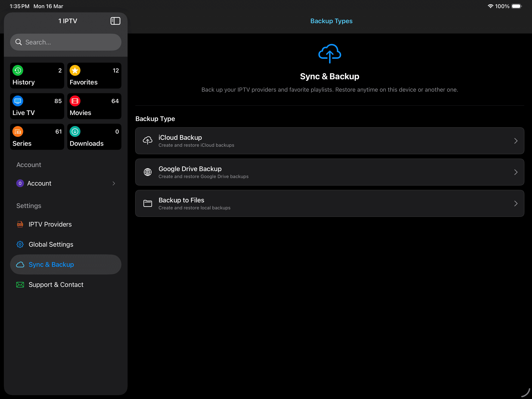Click the iCloud Backup cloud icon

147,141
